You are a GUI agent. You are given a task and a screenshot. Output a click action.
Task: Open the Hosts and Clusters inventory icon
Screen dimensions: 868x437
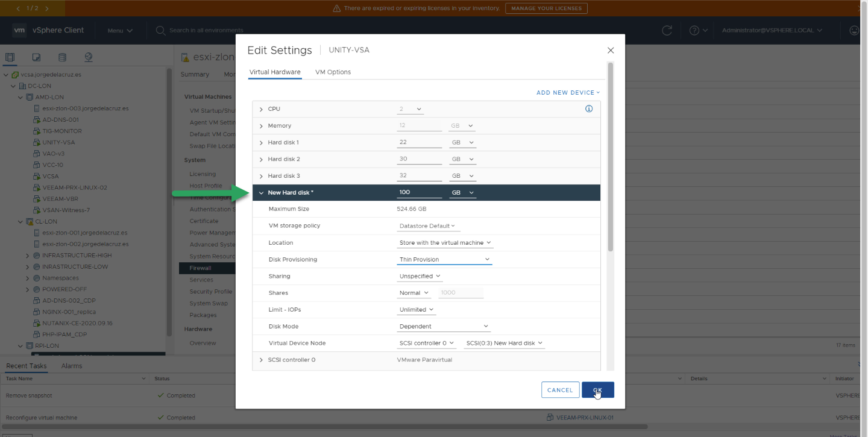coord(10,57)
